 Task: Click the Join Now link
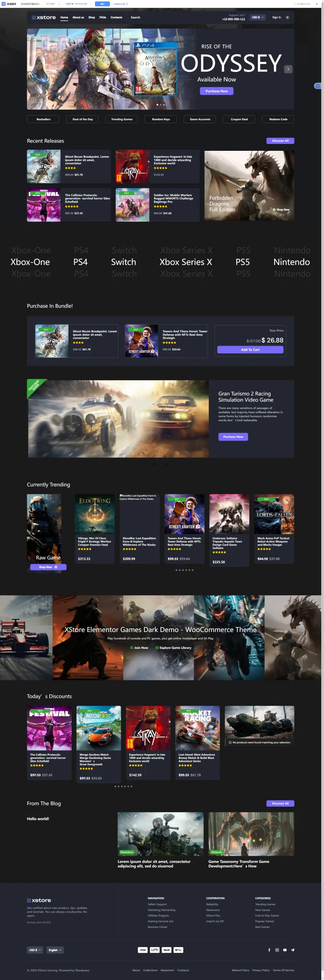(139, 648)
